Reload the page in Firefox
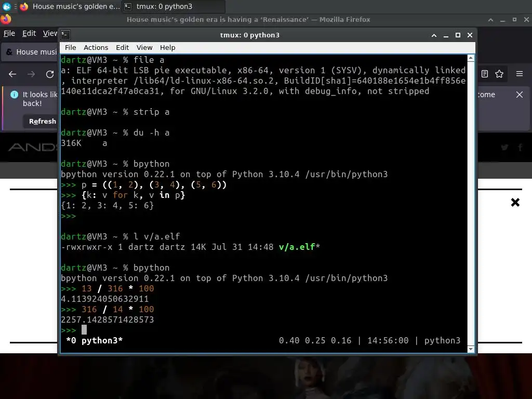This screenshot has width=532, height=399. tap(50, 74)
